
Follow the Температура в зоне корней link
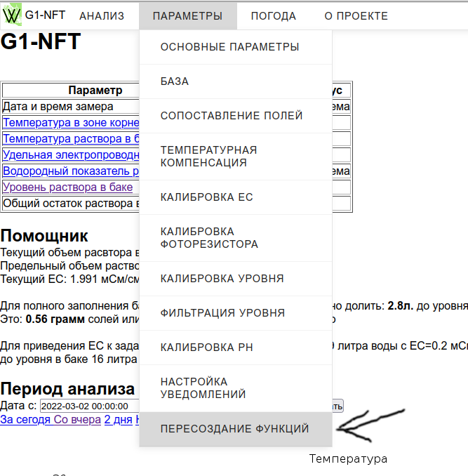[71, 123]
